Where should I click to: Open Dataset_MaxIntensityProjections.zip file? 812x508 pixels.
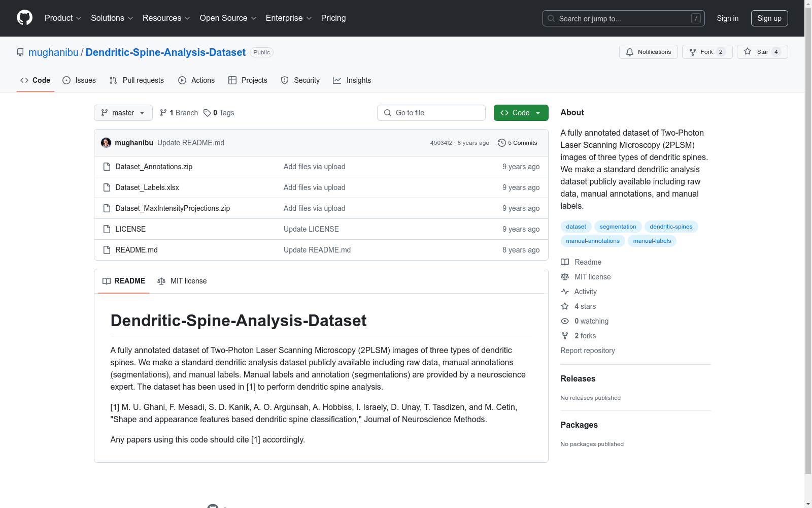[173, 208]
